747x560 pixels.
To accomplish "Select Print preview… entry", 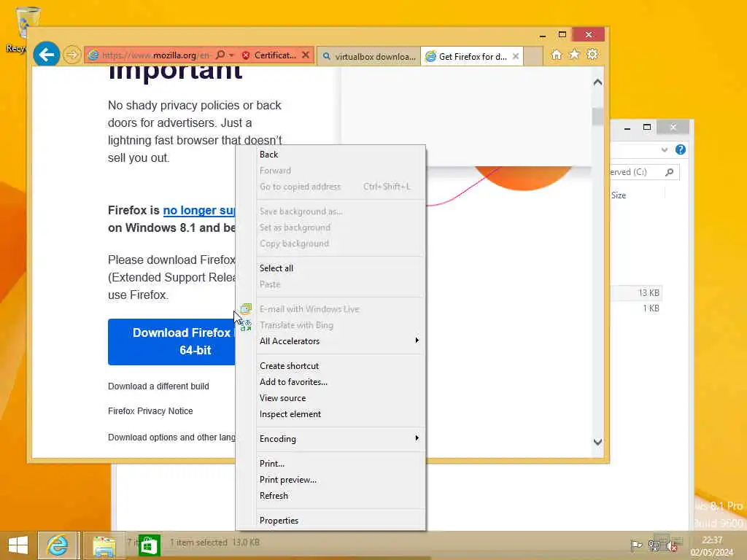I will [340, 480].
